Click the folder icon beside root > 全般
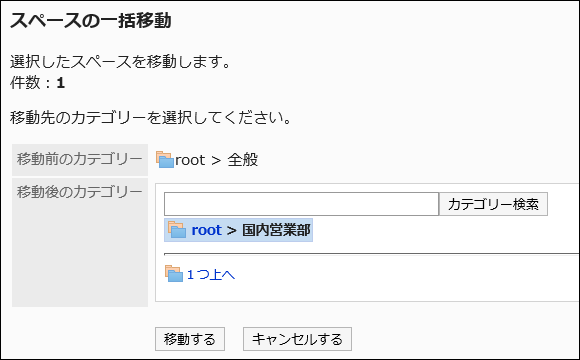580x360 pixels. pos(165,159)
